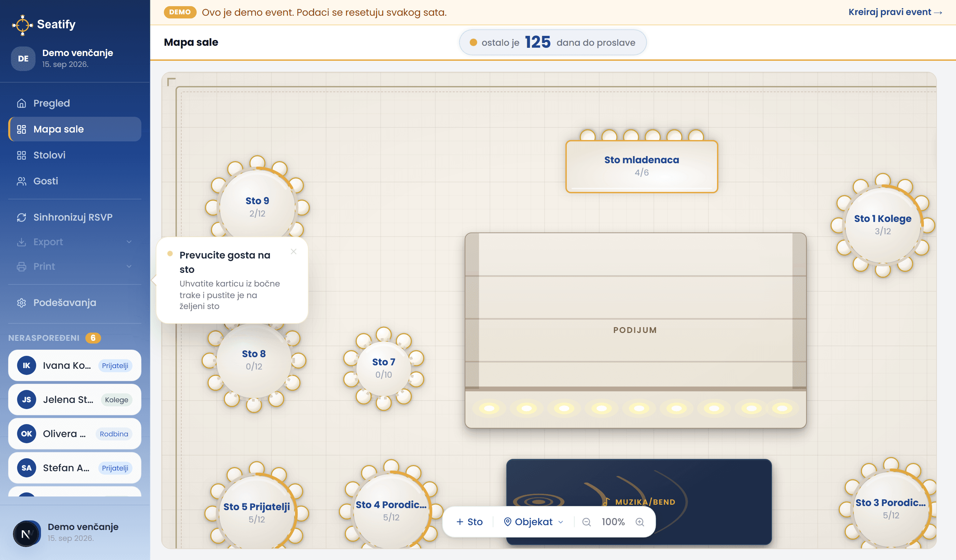The image size is (956, 560).
Task: Select Sto 7 round table
Action: (383, 368)
